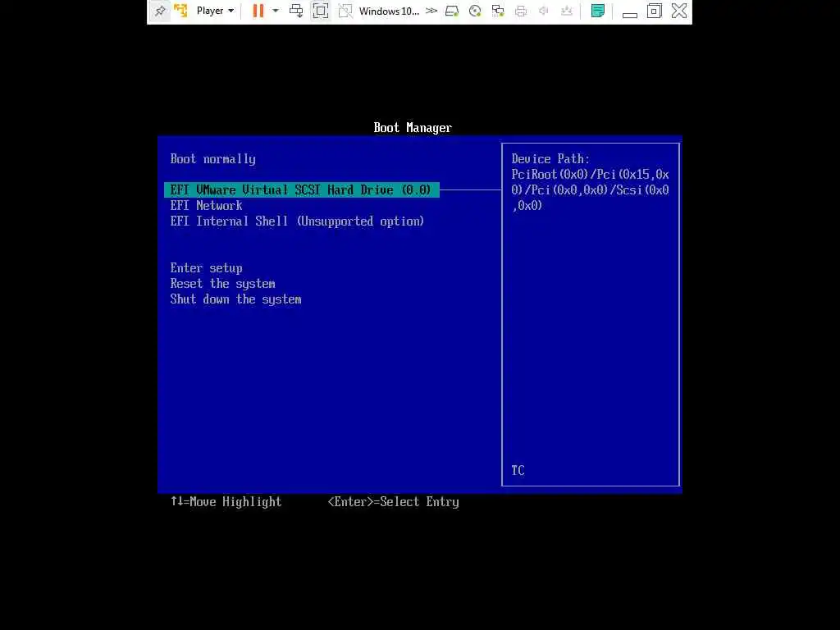This screenshot has width=840, height=630.
Task: Click the Enter=Select Entry hint
Action: coord(393,501)
